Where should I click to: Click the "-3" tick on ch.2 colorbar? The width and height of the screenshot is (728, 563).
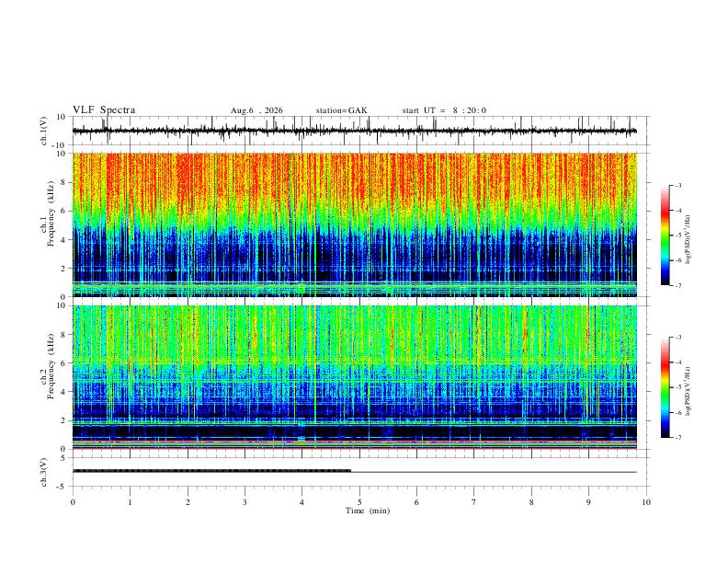677,338
